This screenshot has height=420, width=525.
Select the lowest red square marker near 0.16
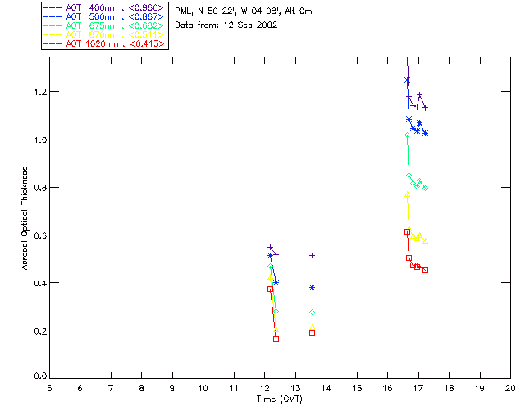[x=276, y=340]
